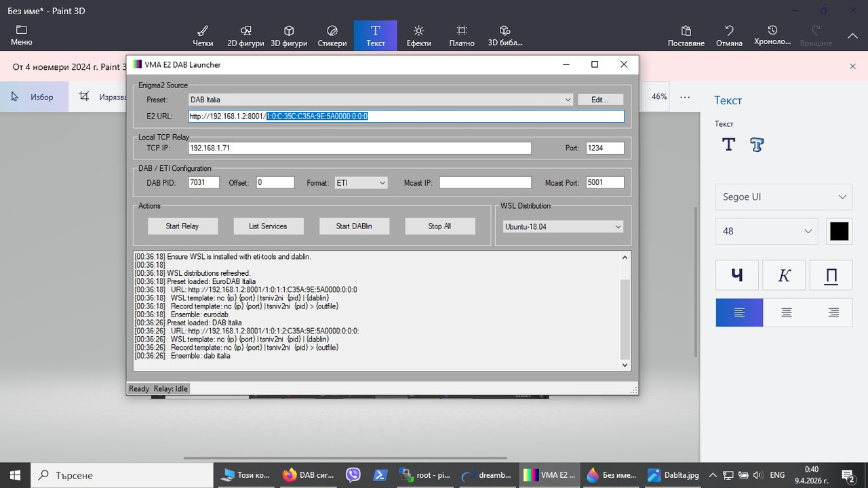The height and width of the screenshot is (488, 868).
Task: Click the List Services button
Action: [x=268, y=226]
